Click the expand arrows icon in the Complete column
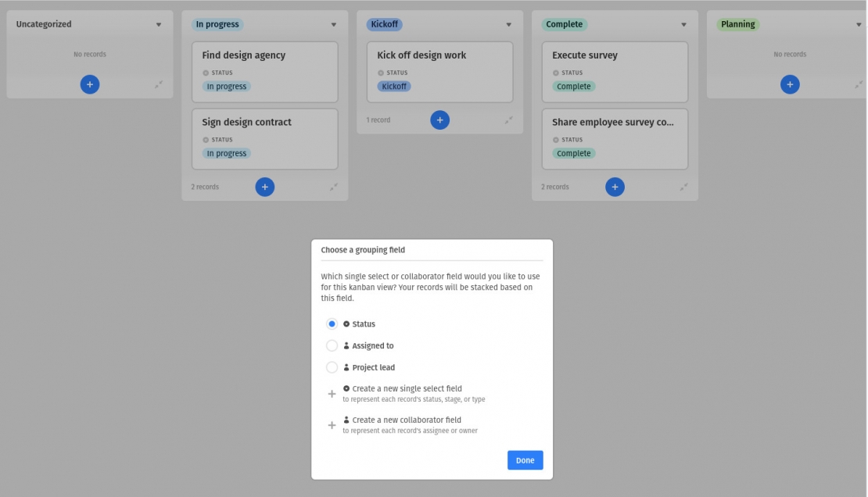 684,187
